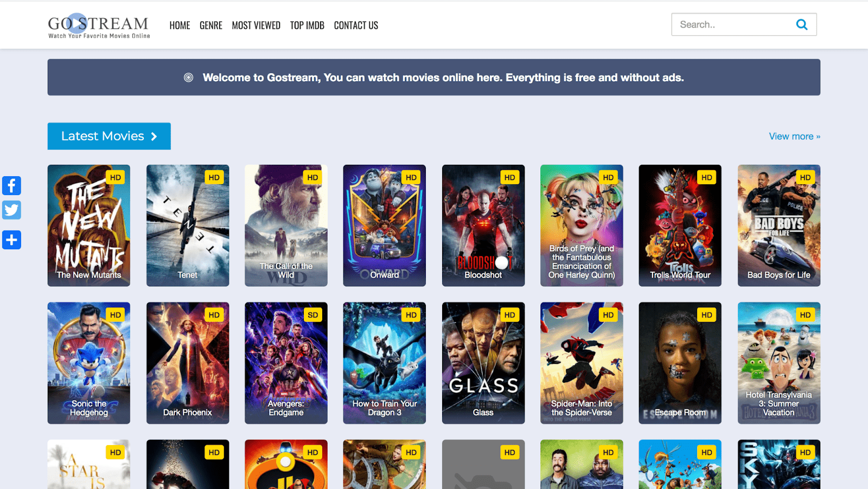Select the Glass movie poster
Image resolution: width=868 pixels, height=489 pixels.
pyautogui.click(x=483, y=363)
